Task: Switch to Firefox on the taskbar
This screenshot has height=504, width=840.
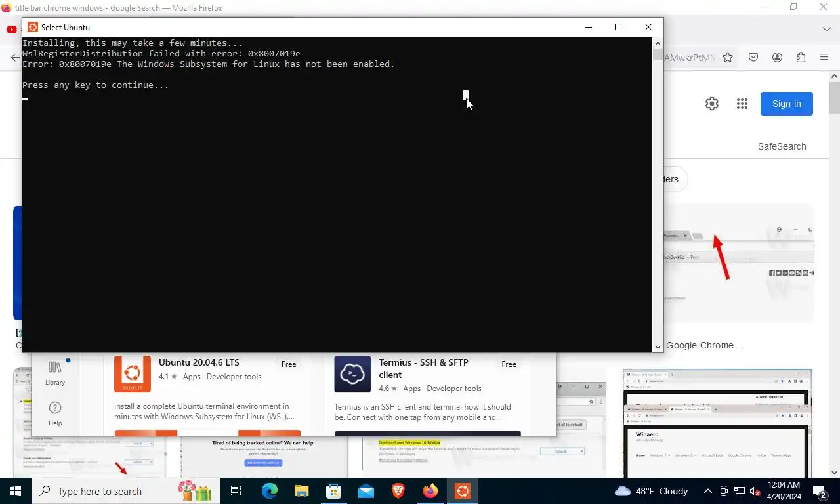Action: (x=430, y=491)
